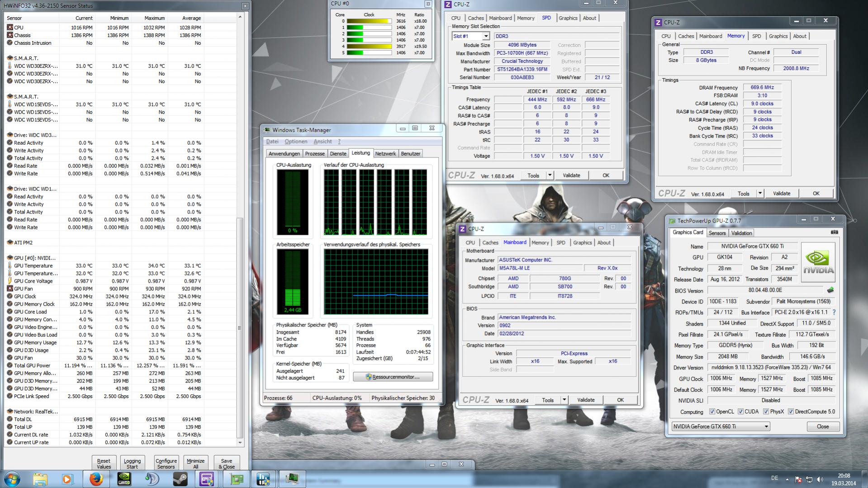The image size is (868, 488).
Task: Click the Configure Sensors button
Action: click(x=166, y=464)
